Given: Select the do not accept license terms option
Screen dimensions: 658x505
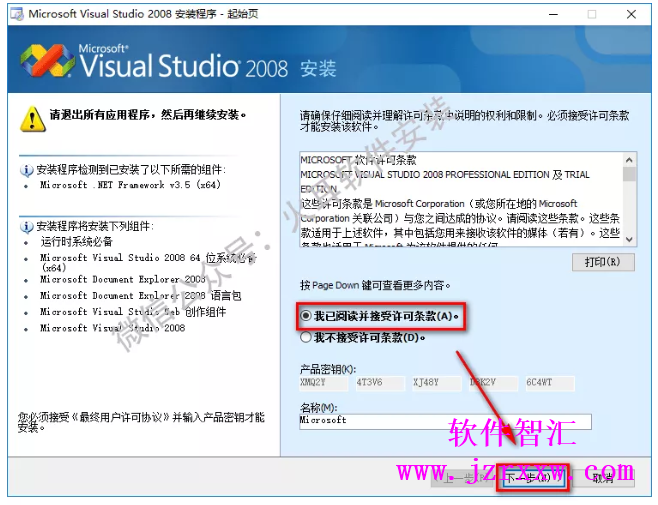Looking at the screenshot, I should (306, 337).
